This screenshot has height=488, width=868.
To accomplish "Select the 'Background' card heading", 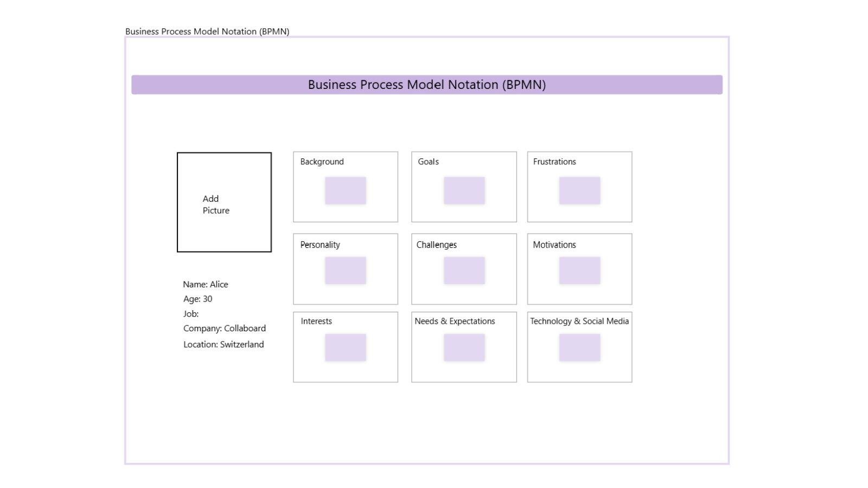I will [322, 162].
